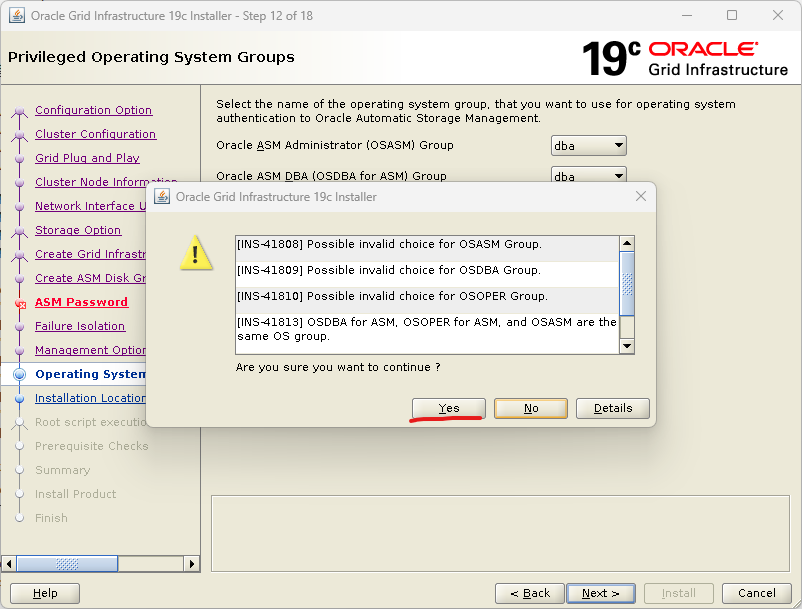Confirm by clicking Yes in warning dialog
This screenshot has height=609, width=802.
(x=449, y=408)
